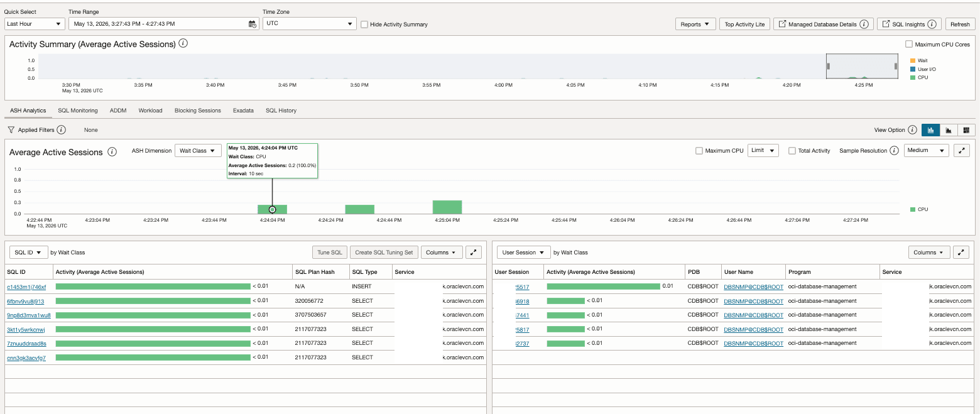
Task: Open SQL ID 9np8d3mva1wu8 link
Action: (29, 315)
